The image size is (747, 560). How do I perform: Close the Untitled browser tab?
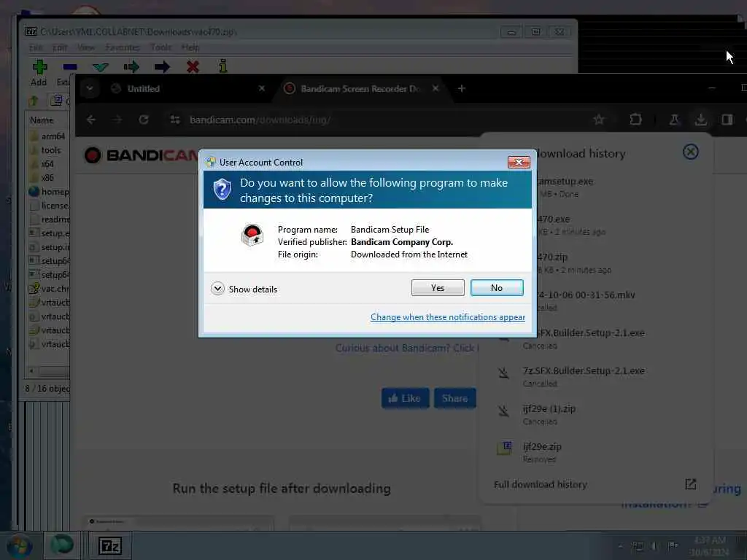click(x=262, y=88)
